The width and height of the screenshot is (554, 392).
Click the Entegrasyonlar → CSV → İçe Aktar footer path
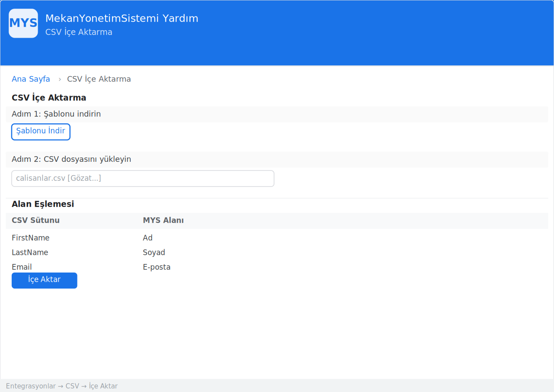click(61, 386)
